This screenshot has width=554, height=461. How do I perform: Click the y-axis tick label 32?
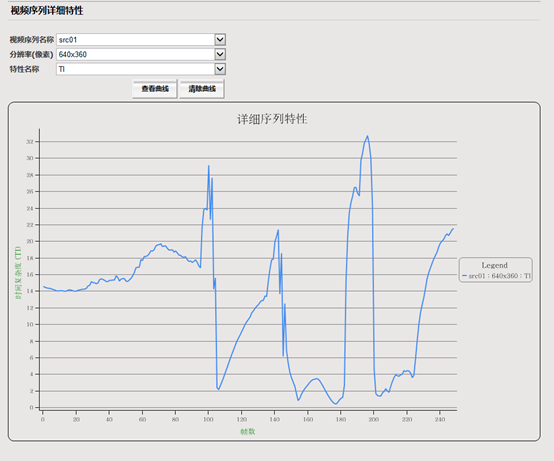point(30,142)
